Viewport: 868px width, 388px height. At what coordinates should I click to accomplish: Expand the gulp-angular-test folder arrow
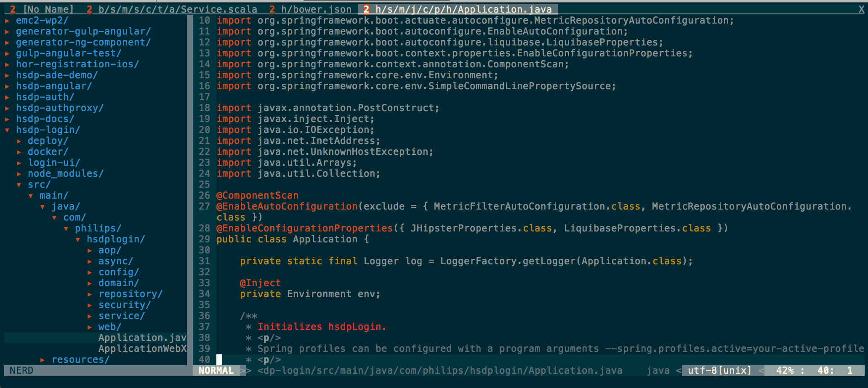coord(8,53)
